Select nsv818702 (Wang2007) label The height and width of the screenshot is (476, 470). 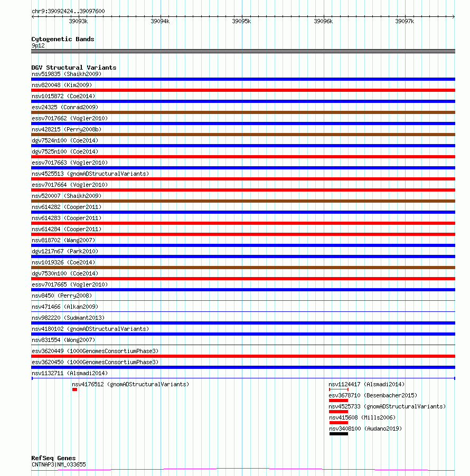[x=63, y=240]
